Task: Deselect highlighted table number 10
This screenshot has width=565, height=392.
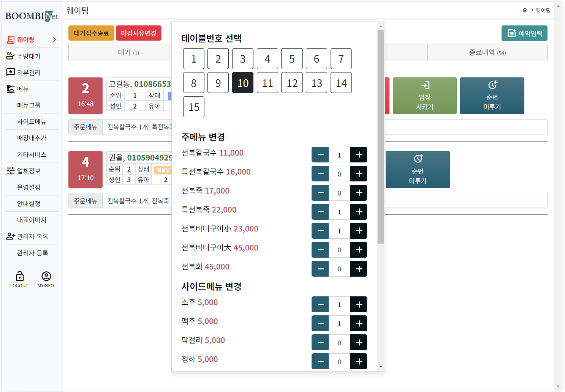Action: coord(242,83)
